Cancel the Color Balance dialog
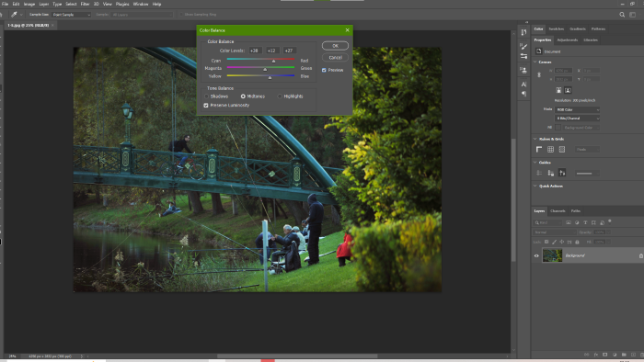This screenshot has width=644, height=362. [x=335, y=57]
